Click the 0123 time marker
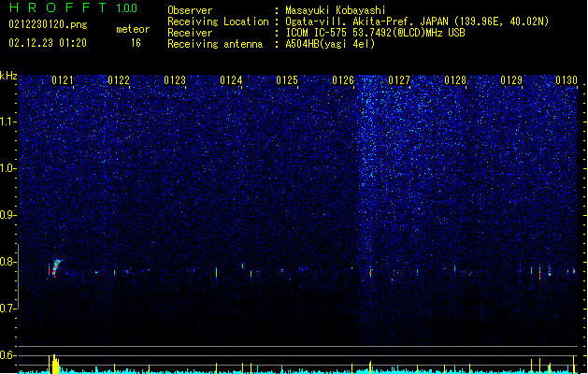The image size is (588, 374). coord(175,80)
